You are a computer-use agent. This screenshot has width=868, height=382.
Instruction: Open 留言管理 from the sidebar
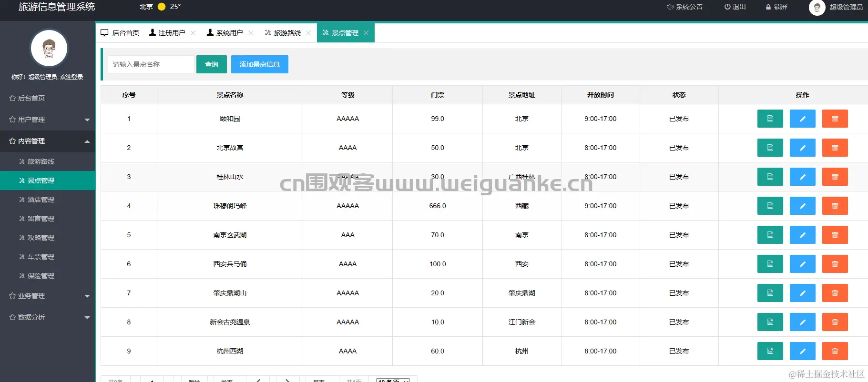click(x=48, y=219)
